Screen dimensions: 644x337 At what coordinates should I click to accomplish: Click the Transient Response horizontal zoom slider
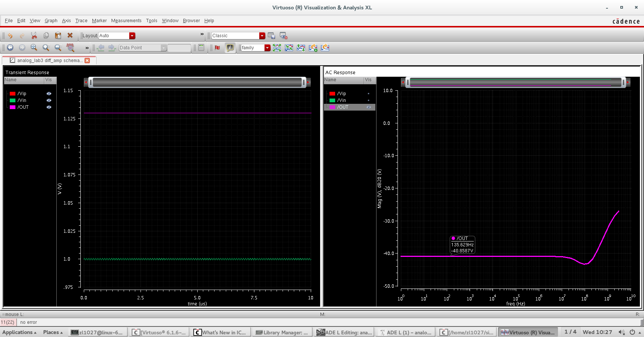pyautogui.click(x=197, y=82)
